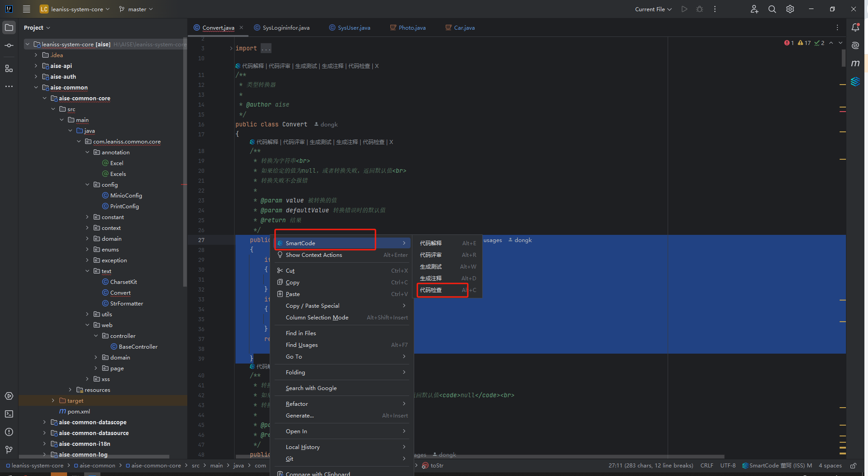
Task: Open Search Everywhere magnifier
Action: pyautogui.click(x=772, y=9)
